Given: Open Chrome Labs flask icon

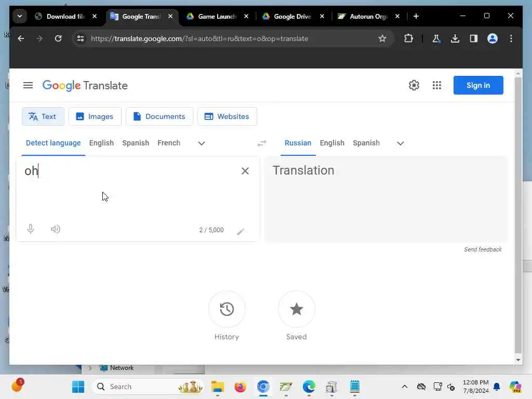Looking at the screenshot, I should pos(436,38).
